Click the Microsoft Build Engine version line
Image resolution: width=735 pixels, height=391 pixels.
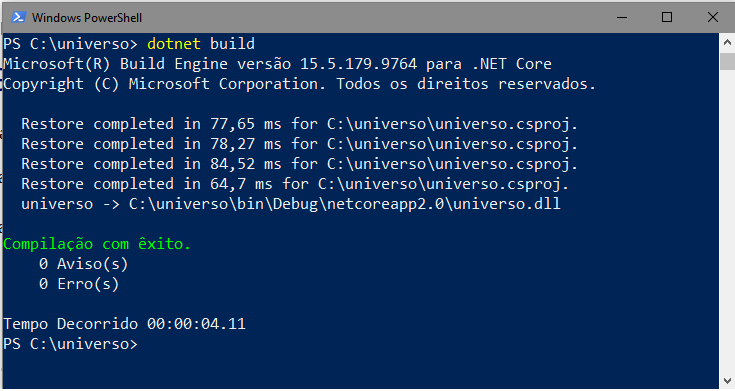click(x=277, y=64)
